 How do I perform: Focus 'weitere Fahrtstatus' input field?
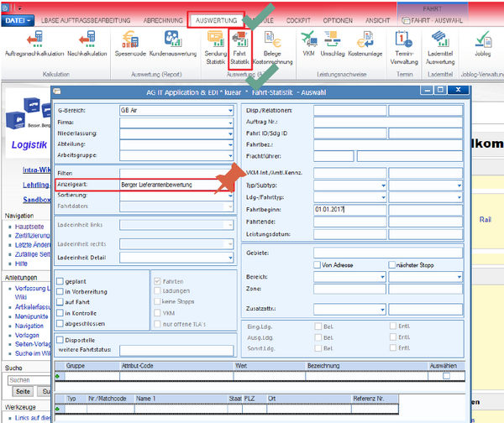(x=176, y=351)
